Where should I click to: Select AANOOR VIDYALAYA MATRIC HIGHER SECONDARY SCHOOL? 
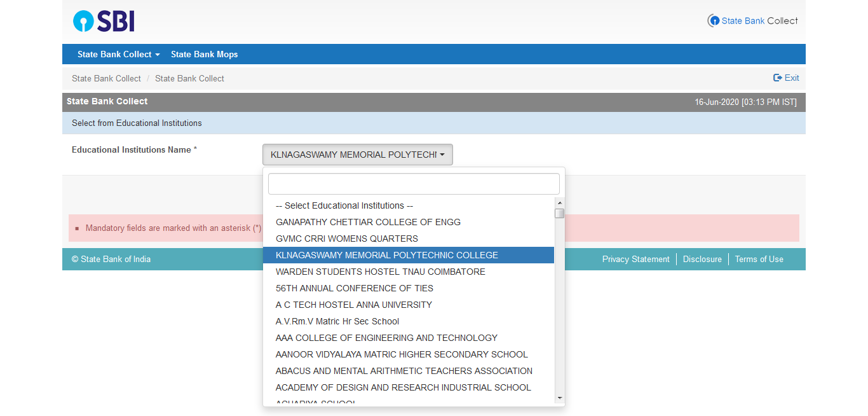point(409,354)
